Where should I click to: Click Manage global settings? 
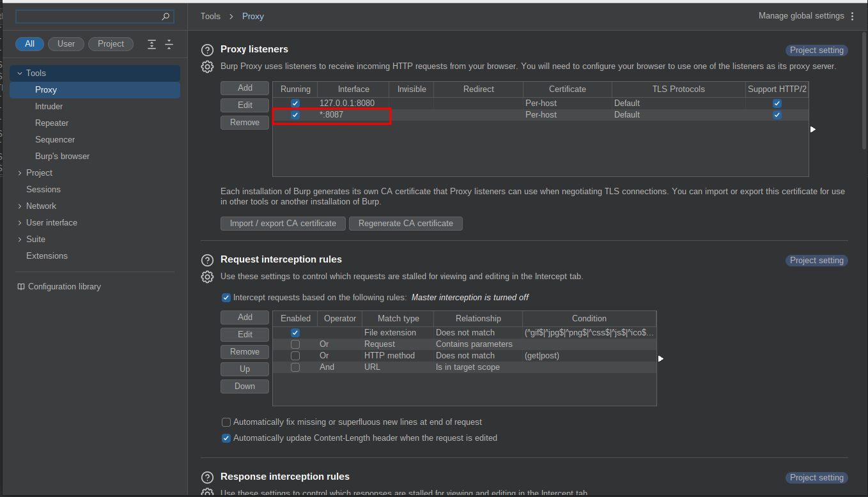pos(802,16)
